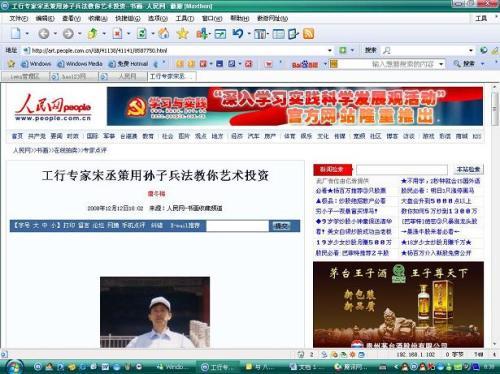Click the blue Undo arrow icon

coord(238,33)
